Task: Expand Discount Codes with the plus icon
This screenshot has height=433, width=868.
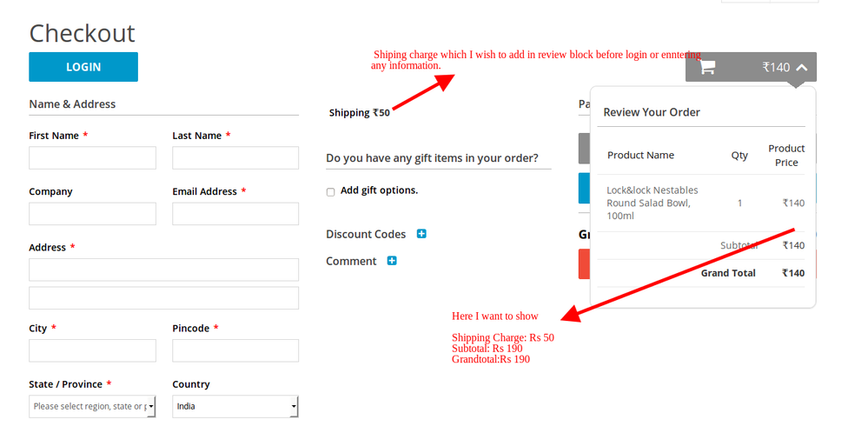Action: (x=421, y=234)
